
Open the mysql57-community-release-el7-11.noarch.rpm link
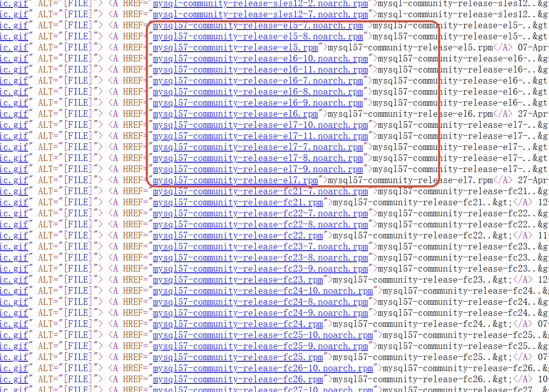coord(260,136)
